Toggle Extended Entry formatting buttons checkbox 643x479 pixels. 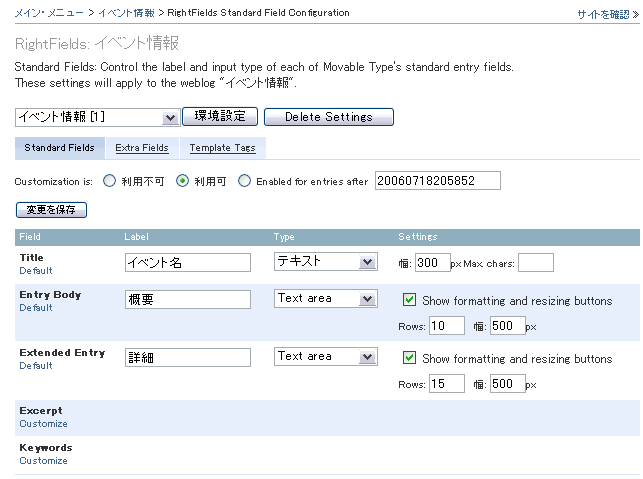pyautogui.click(x=409, y=358)
